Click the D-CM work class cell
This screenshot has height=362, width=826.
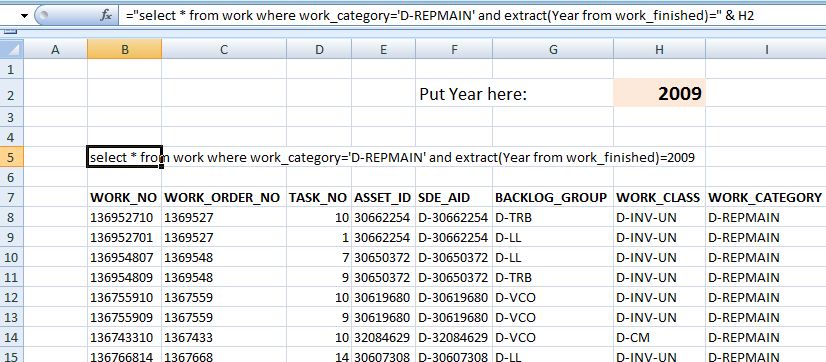tap(659, 337)
